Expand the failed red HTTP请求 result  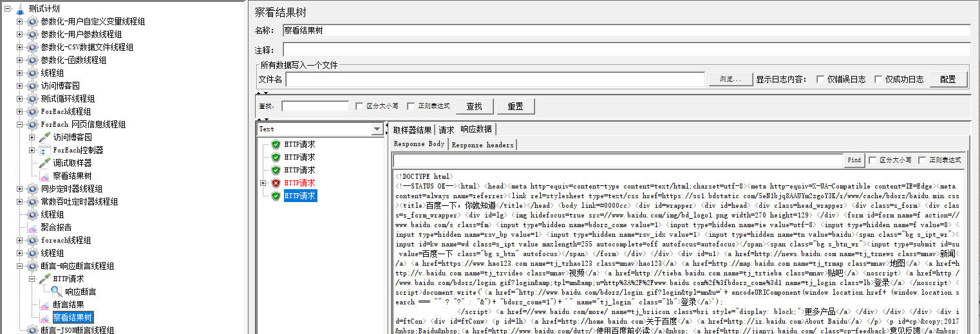tap(263, 183)
